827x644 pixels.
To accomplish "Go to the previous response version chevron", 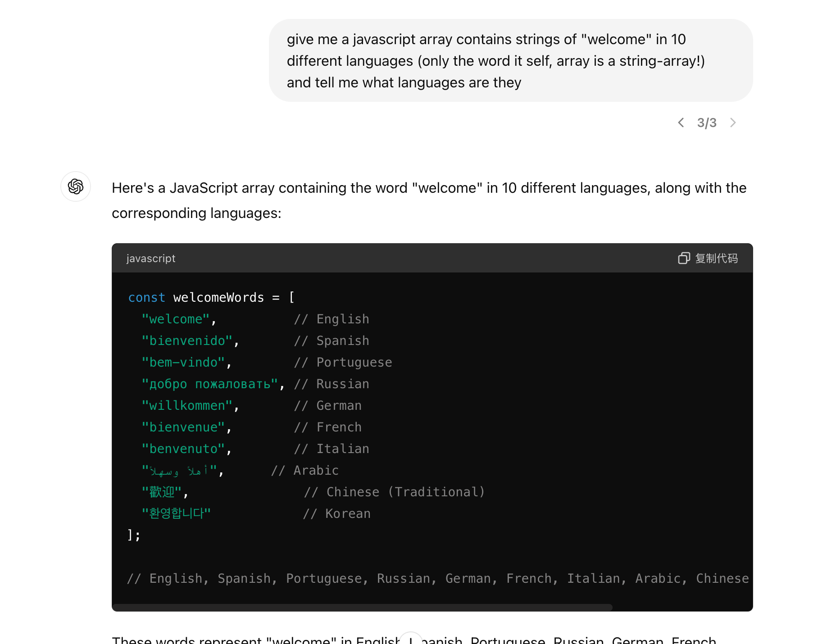I will (681, 122).
